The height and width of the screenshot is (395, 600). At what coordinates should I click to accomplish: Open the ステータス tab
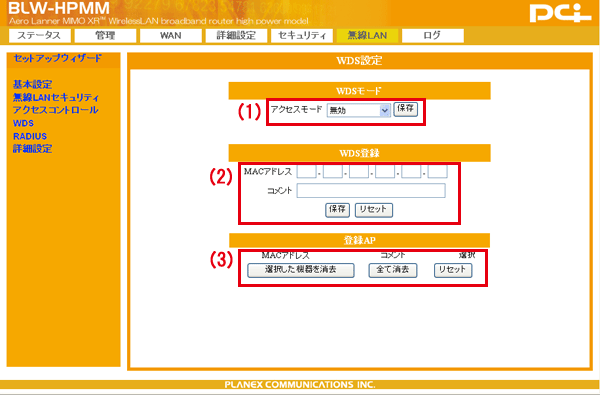point(40,36)
